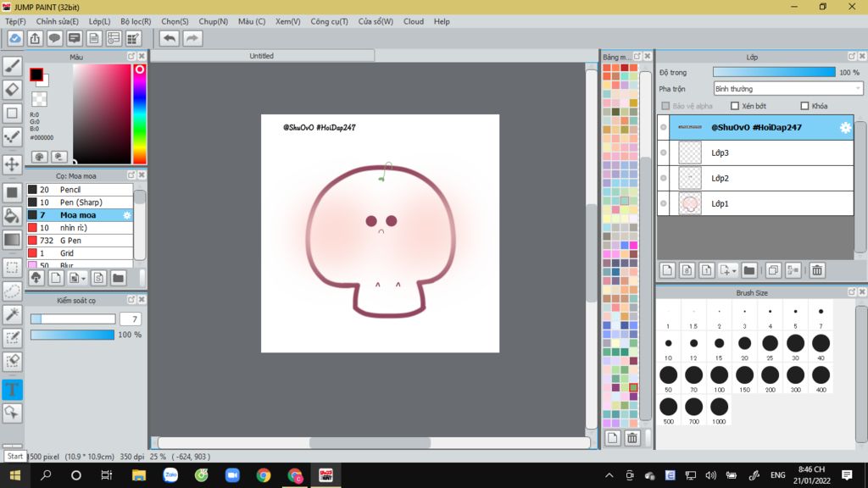
Task: Click the oval speech bubble toolbar icon
Action: pos(54,38)
